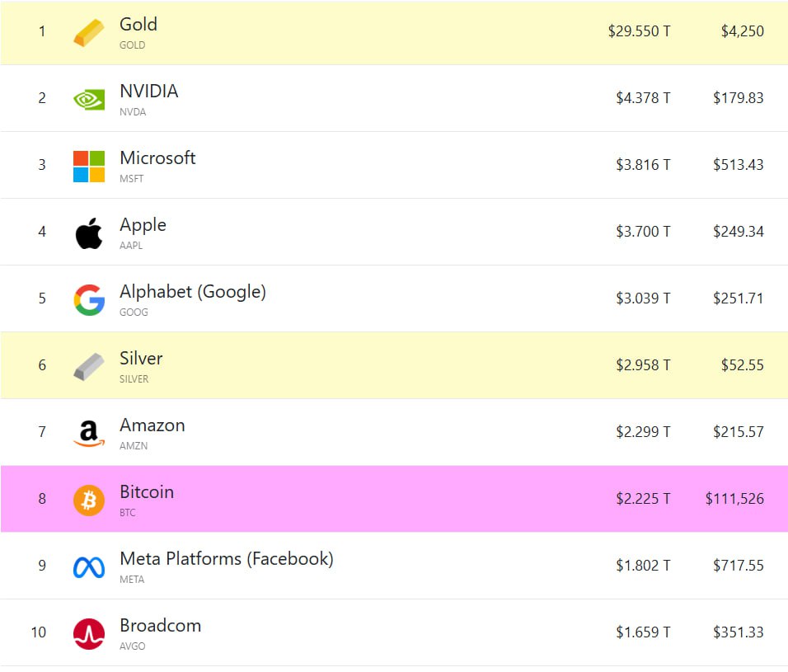Click the NVIDIA logo icon
Image resolution: width=788 pixels, height=672 pixels.
click(x=88, y=100)
